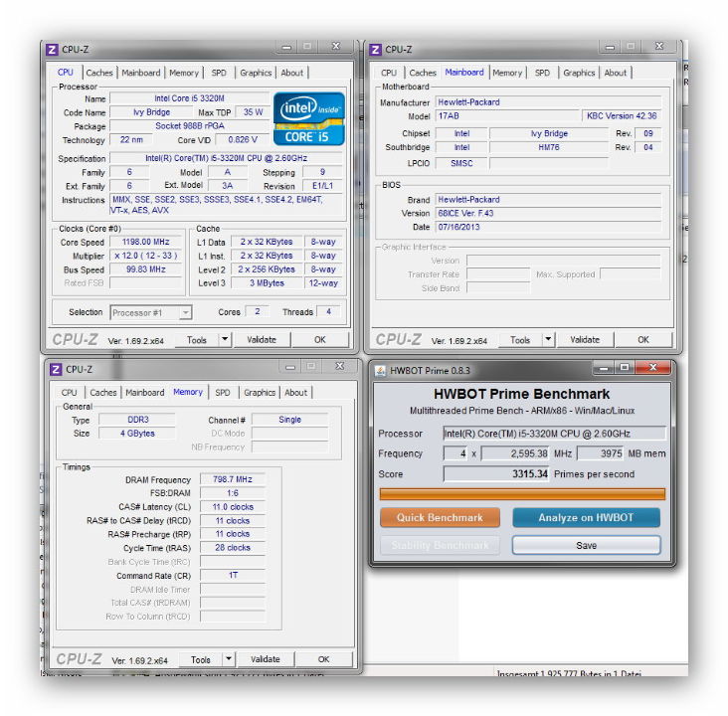Click the BIOS Version value 68ICE Ver. F.43

[x=548, y=213]
